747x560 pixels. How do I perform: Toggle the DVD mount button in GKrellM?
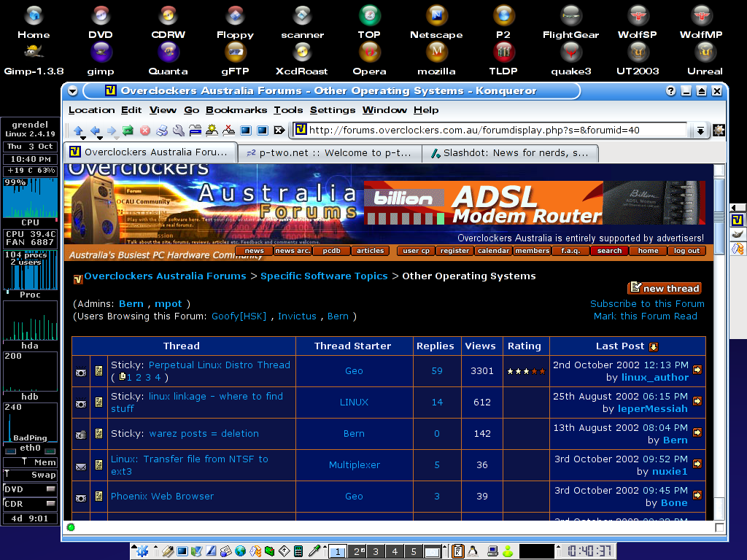click(50, 489)
